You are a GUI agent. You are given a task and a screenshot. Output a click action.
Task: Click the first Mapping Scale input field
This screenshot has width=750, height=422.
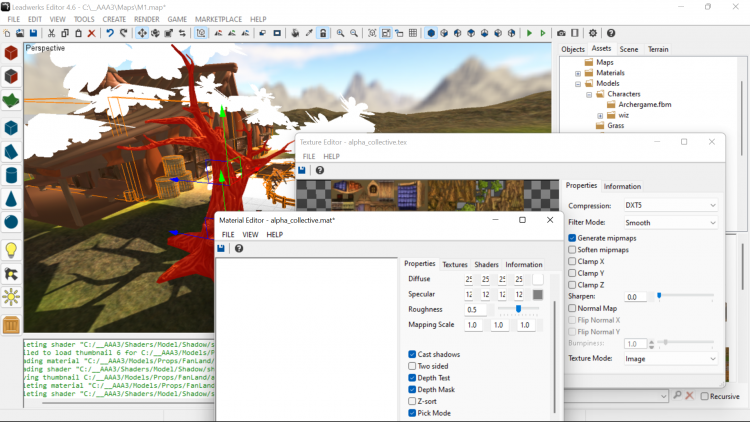pos(472,325)
